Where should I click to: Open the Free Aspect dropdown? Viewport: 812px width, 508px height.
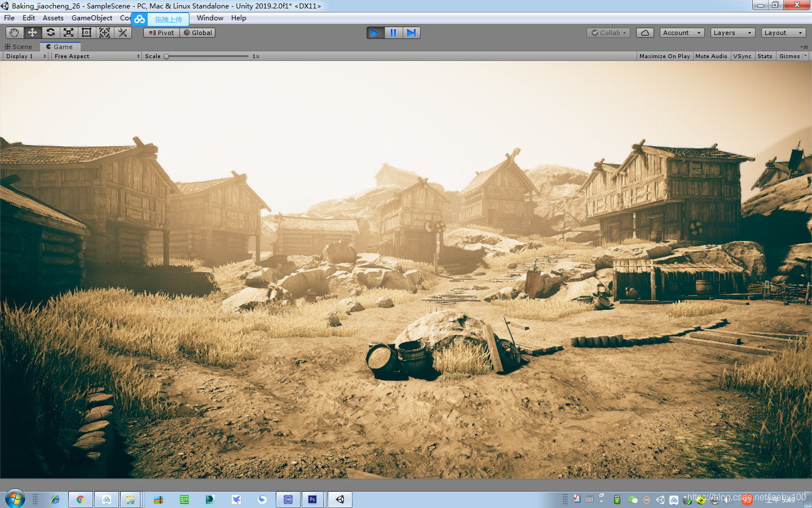coord(96,56)
